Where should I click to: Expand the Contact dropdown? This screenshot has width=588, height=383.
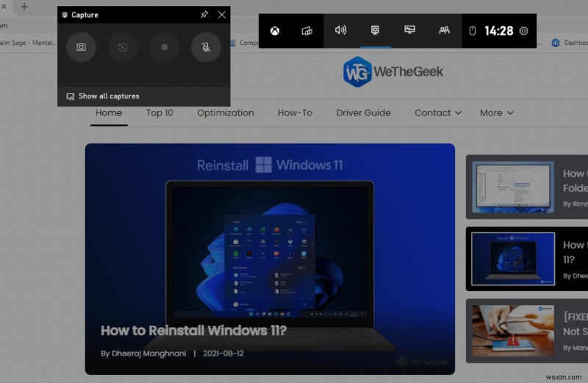pyautogui.click(x=438, y=113)
